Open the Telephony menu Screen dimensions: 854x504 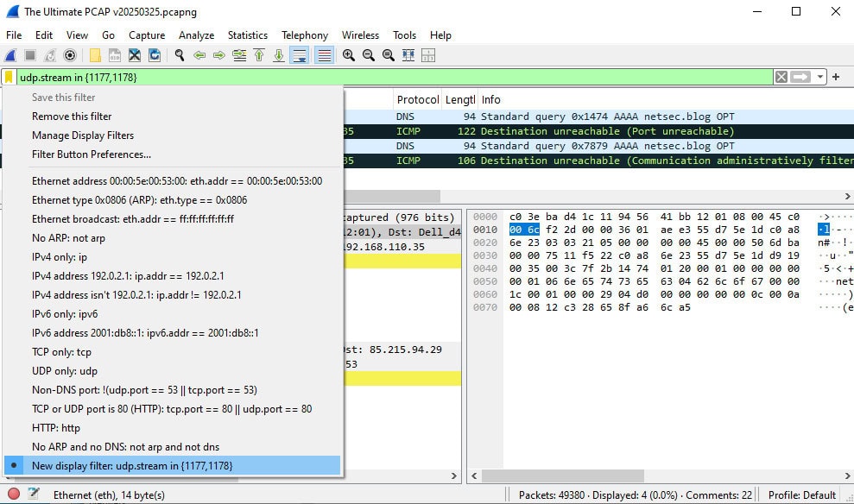(x=304, y=35)
